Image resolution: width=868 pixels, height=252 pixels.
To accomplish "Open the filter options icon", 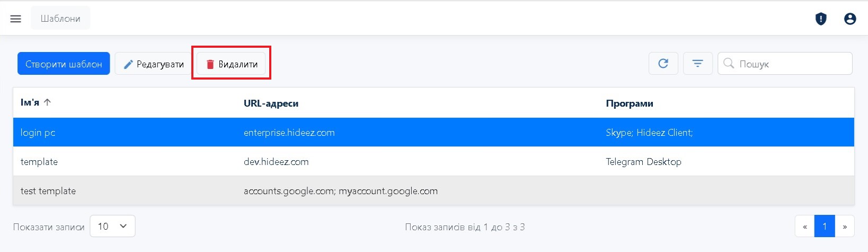I will [x=697, y=64].
